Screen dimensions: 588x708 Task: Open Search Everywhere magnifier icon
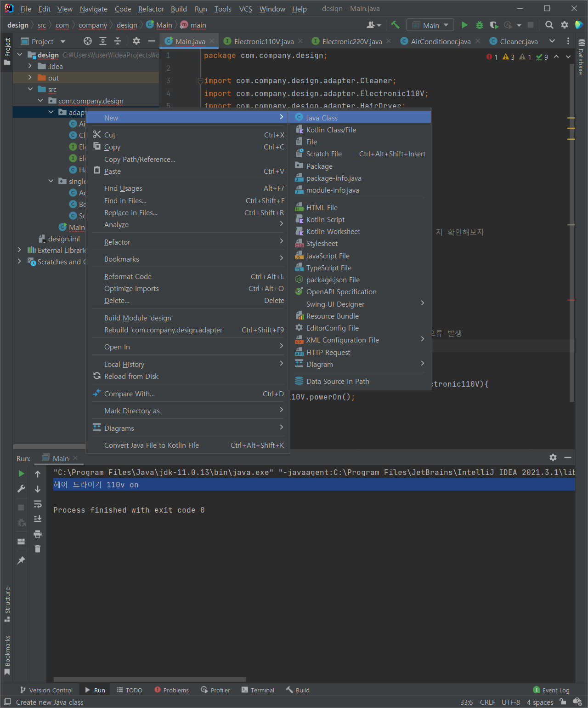pyautogui.click(x=549, y=25)
